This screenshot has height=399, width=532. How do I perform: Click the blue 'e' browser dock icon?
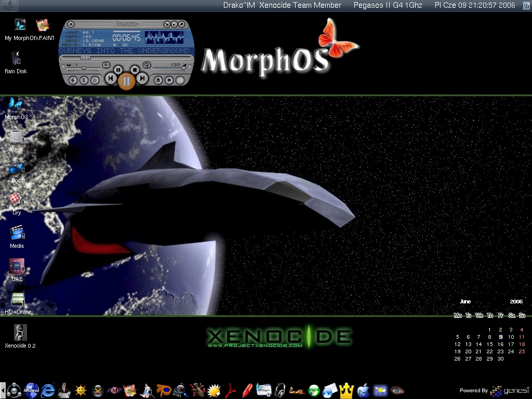coord(48,391)
